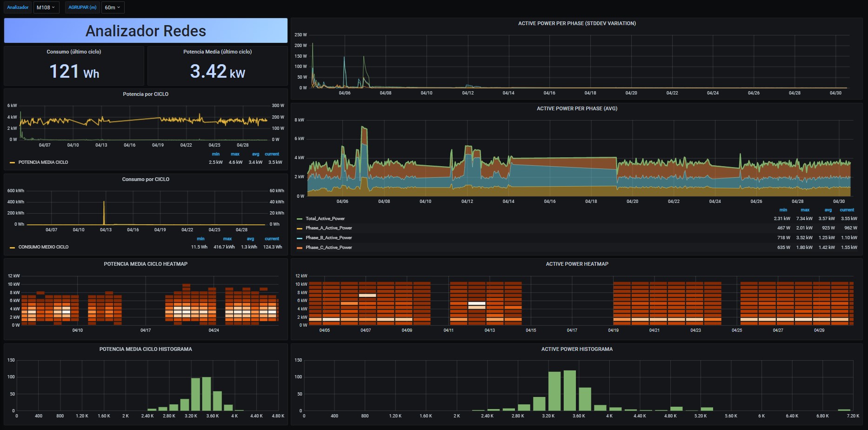The image size is (868, 430).
Task: Select the Phase_C_Active_Power legend label
Action: tap(329, 248)
